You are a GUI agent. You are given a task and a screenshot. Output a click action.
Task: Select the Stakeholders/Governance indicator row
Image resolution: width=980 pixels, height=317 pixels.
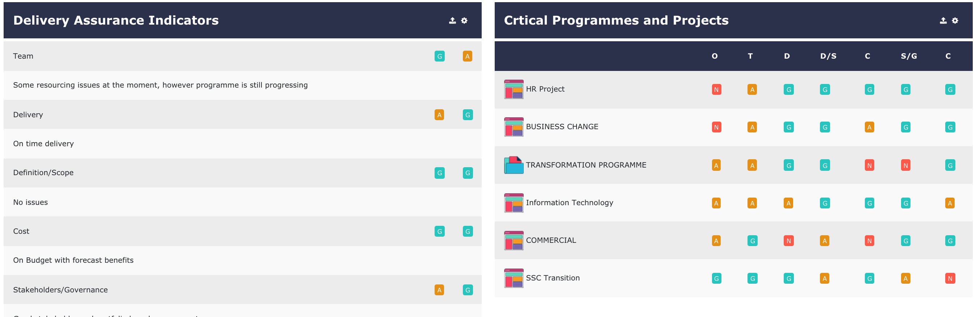tap(243, 290)
